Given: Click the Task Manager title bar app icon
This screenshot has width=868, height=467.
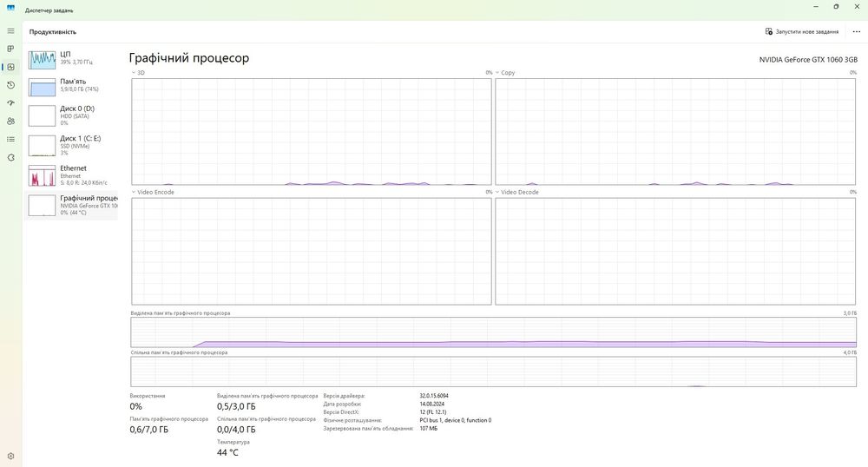Looking at the screenshot, I should click(x=10, y=9).
